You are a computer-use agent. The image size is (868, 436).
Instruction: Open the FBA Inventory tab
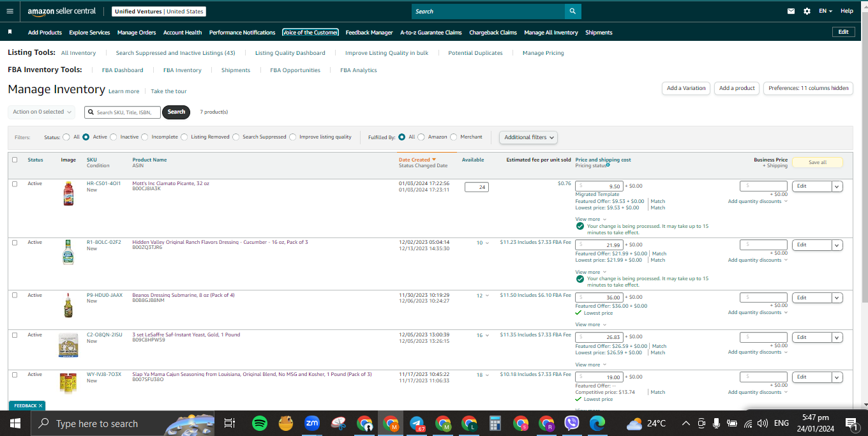pyautogui.click(x=182, y=70)
